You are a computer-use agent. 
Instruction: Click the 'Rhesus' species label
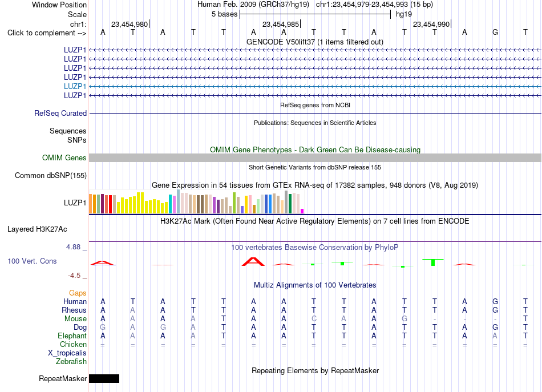coord(74,310)
